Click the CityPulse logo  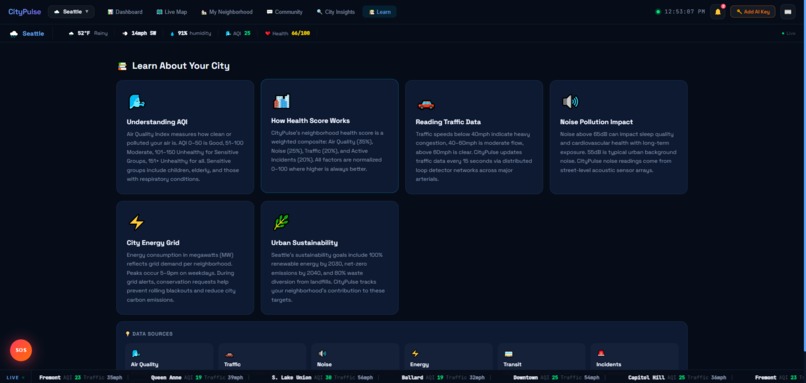(x=24, y=12)
